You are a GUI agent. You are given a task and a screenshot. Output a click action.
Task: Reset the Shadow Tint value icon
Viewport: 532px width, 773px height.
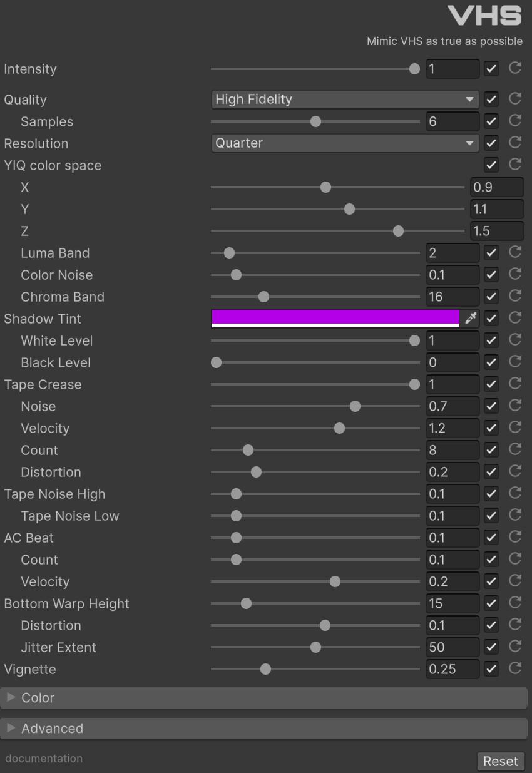coord(515,318)
